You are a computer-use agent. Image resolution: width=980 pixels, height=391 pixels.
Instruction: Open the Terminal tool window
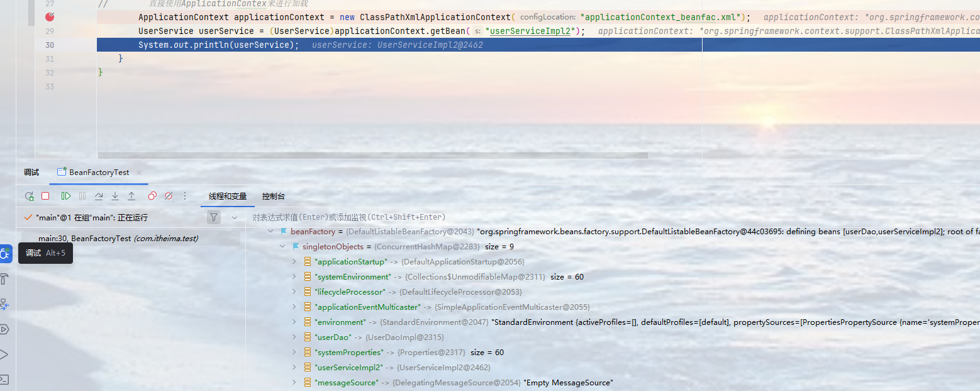click(x=4, y=380)
